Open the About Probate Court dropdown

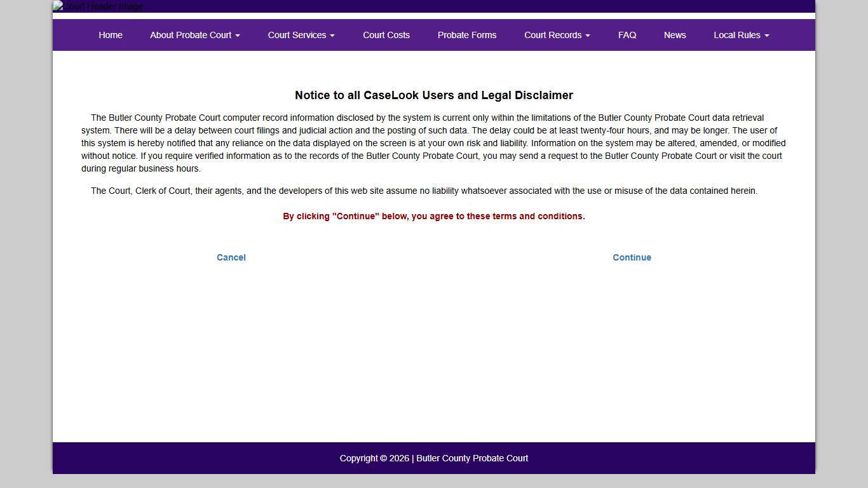coord(191,35)
